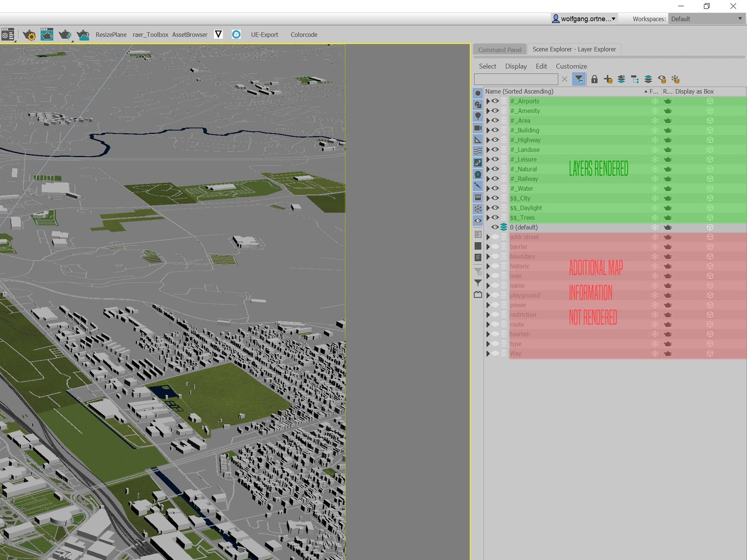The height and width of the screenshot is (560, 747).
Task: Switch to the Command Panel tab
Action: 500,50
